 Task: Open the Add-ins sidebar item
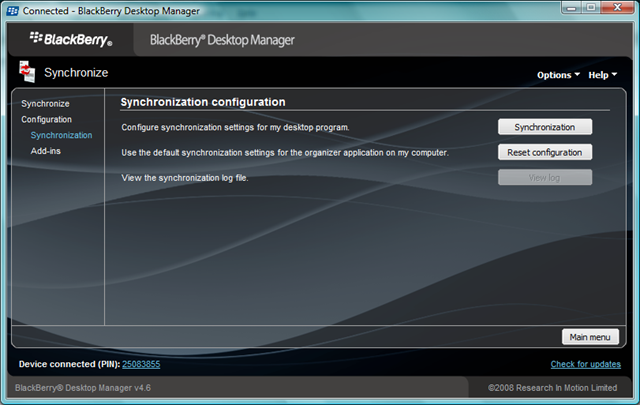(46, 151)
